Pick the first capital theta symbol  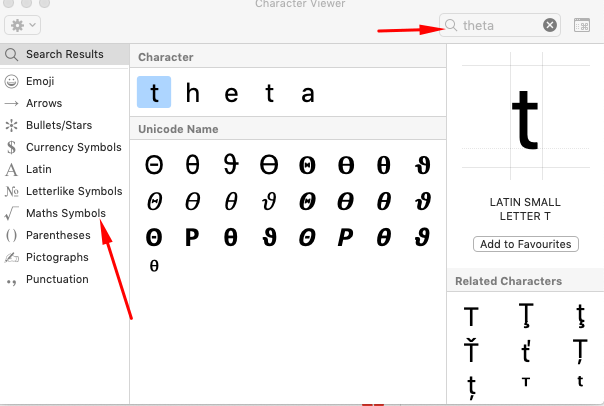[154, 165]
